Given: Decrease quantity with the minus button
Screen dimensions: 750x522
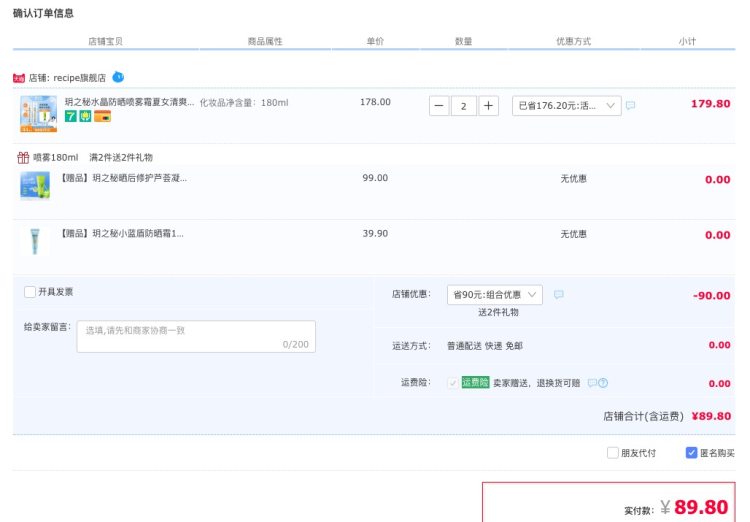Looking at the screenshot, I should tap(439, 106).
